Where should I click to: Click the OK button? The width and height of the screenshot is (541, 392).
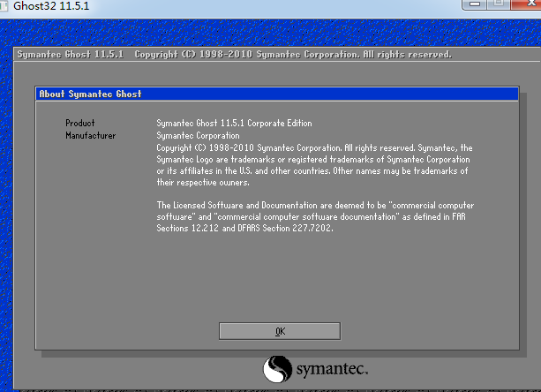(x=279, y=331)
